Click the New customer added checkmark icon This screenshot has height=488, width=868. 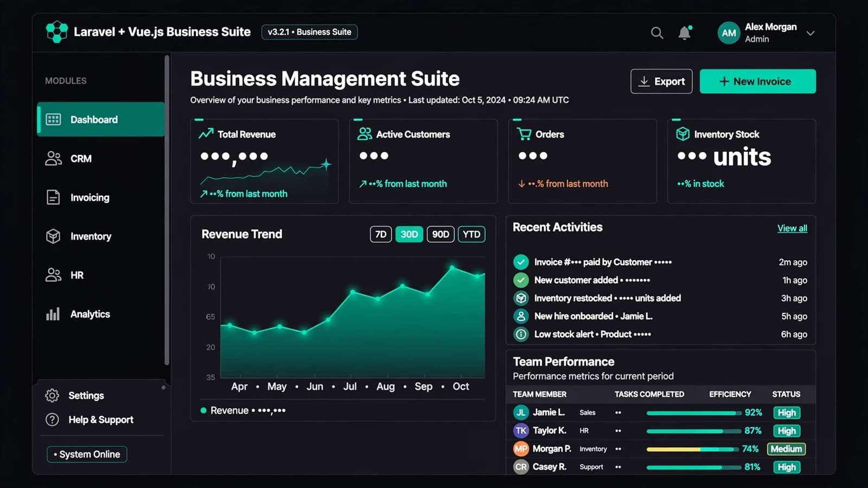tap(521, 280)
